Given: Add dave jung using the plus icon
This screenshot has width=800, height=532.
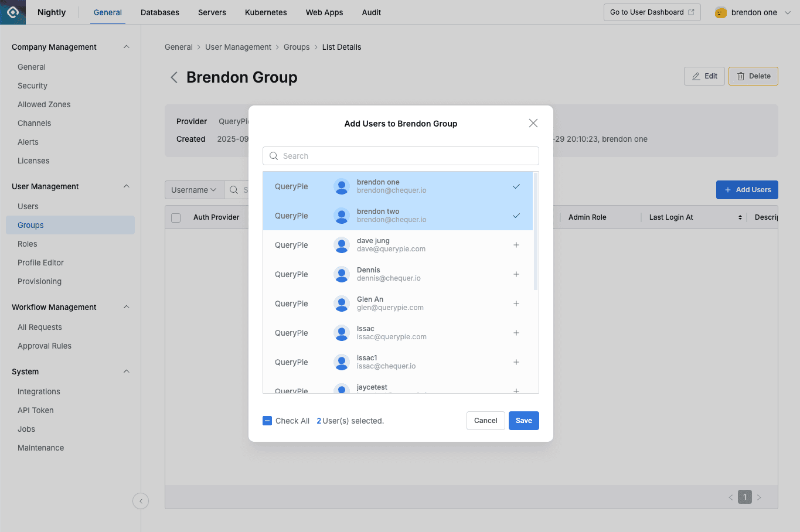Looking at the screenshot, I should tap(516, 245).
